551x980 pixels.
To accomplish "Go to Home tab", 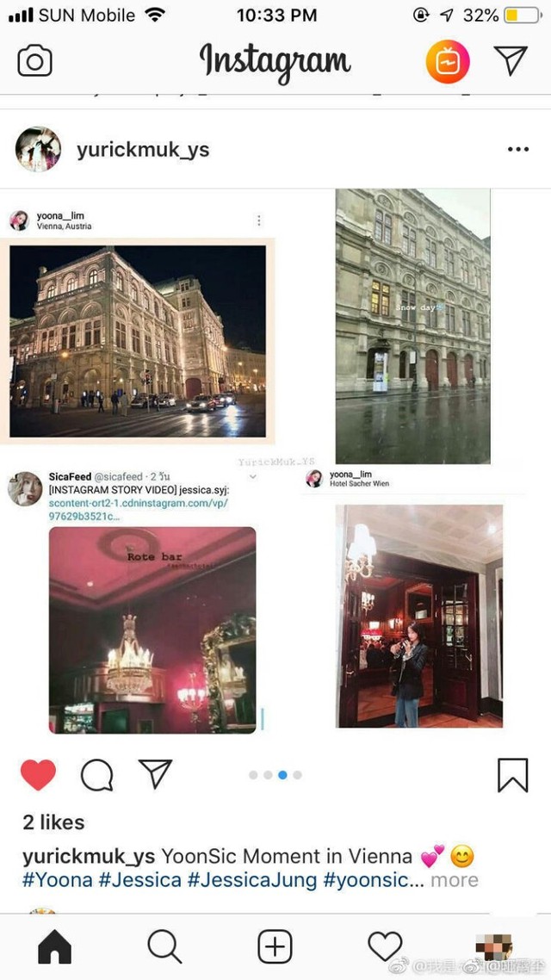I will [x=55, y=947].
